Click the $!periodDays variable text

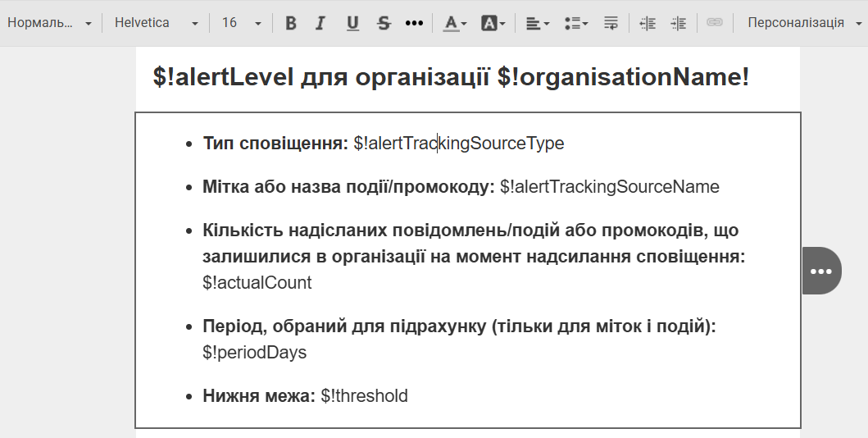255,352
